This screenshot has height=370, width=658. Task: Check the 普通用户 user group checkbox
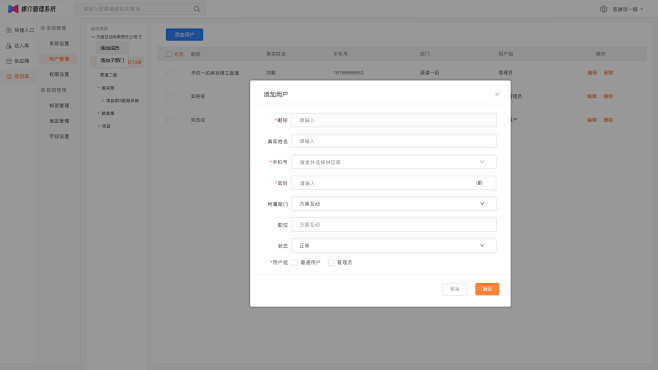coord(295,263)
